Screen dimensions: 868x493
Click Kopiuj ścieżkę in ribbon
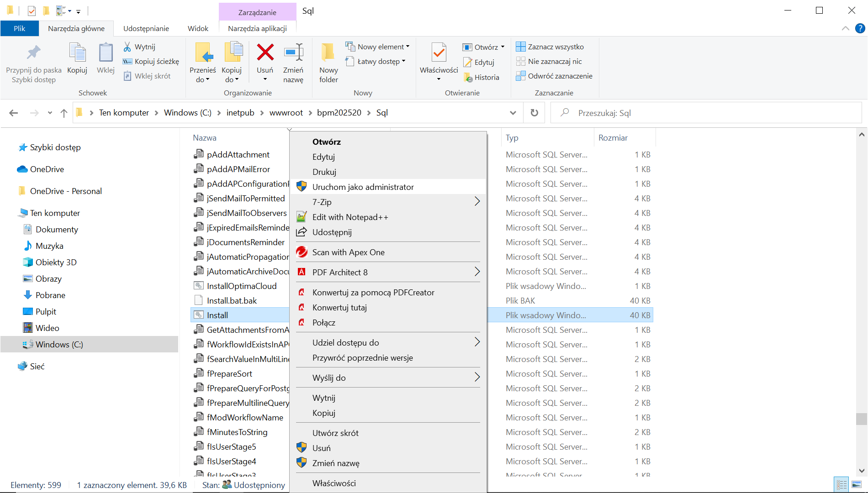[x=151, y=61]
